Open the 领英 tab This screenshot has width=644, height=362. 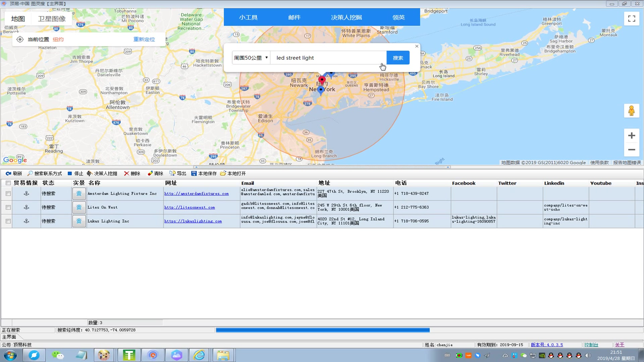[398, 17]
